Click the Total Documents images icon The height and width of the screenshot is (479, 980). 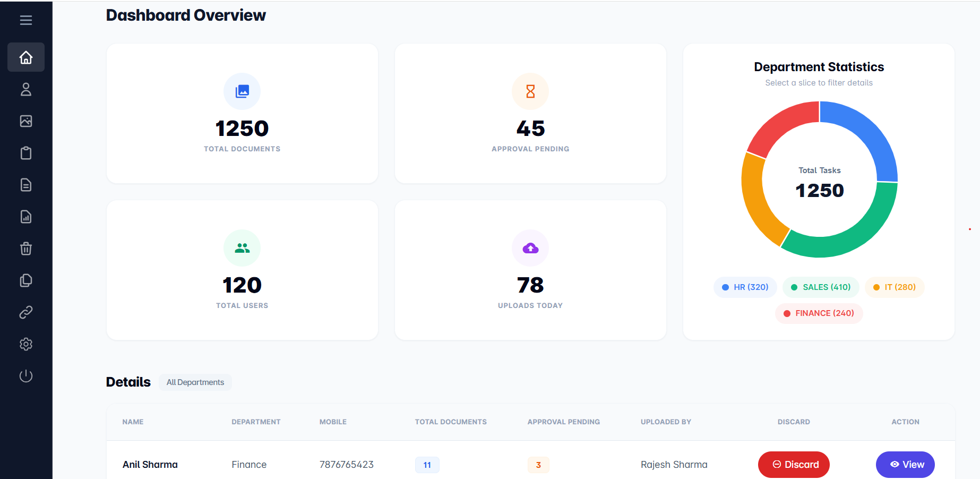242,91
